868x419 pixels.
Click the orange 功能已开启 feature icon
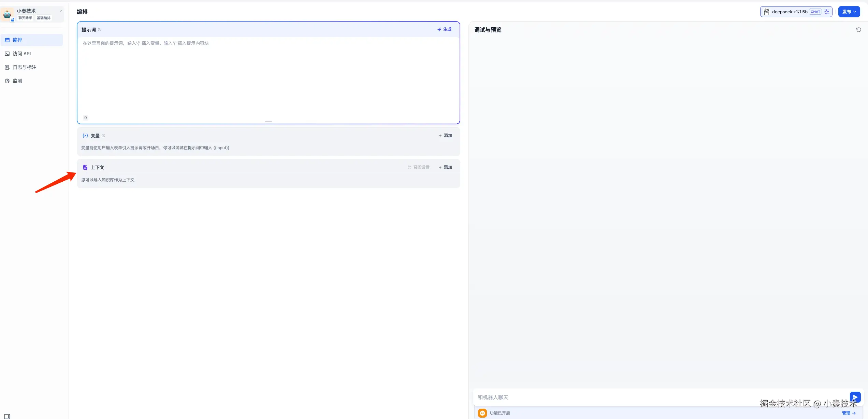coord(482,413)
